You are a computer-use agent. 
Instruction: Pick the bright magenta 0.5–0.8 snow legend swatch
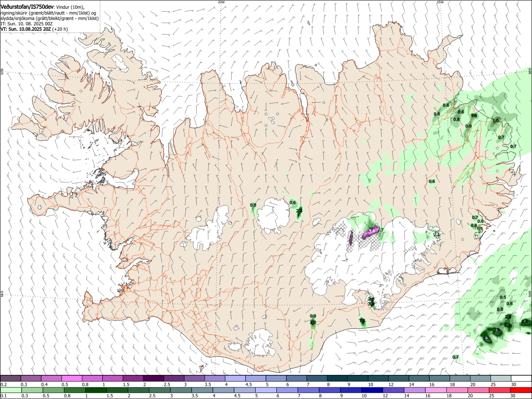(72, 378)
